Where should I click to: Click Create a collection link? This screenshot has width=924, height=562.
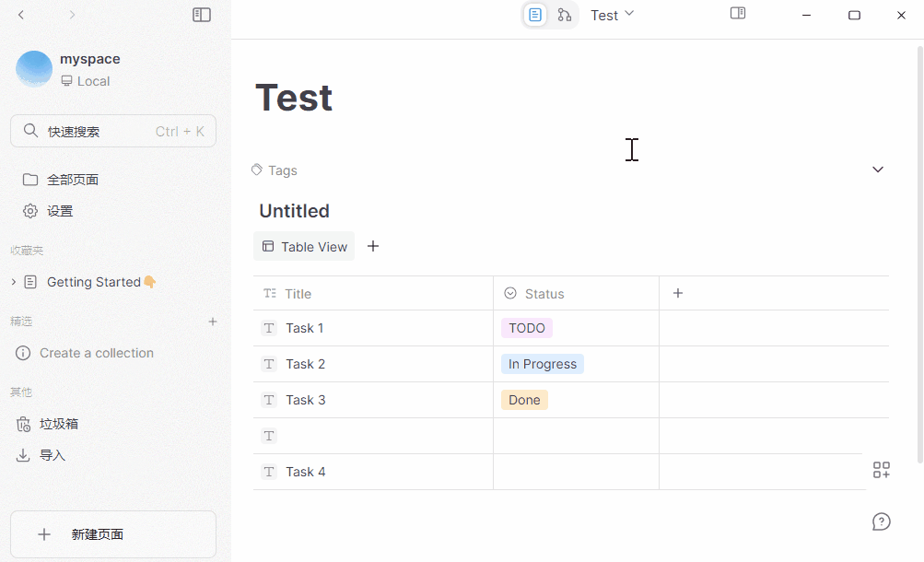click(97, 353)
